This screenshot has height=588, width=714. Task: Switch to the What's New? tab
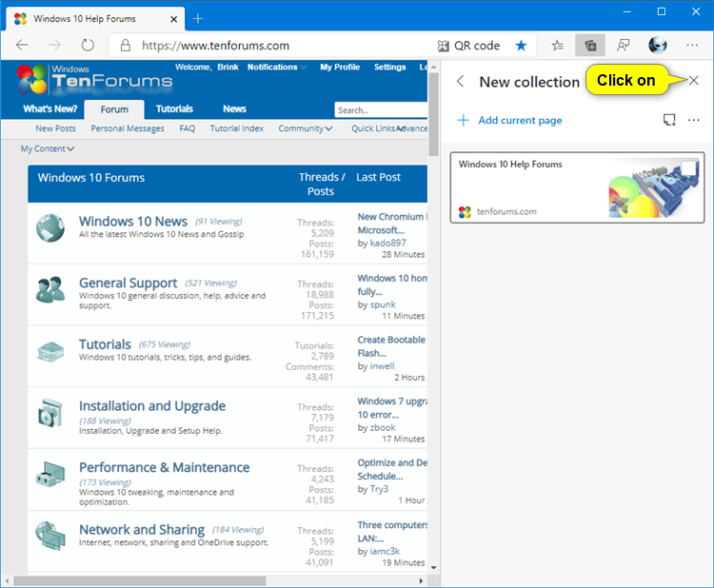point(50,108)
